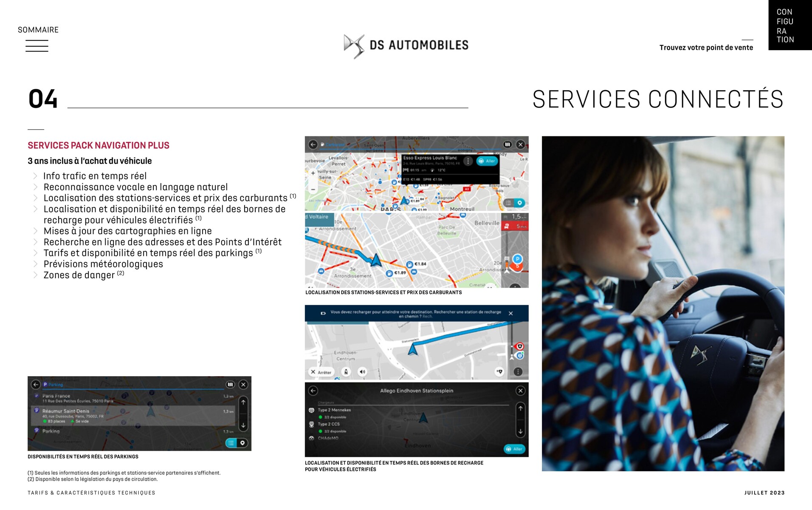Close the fuel stations map screenshot

point(520,144)
